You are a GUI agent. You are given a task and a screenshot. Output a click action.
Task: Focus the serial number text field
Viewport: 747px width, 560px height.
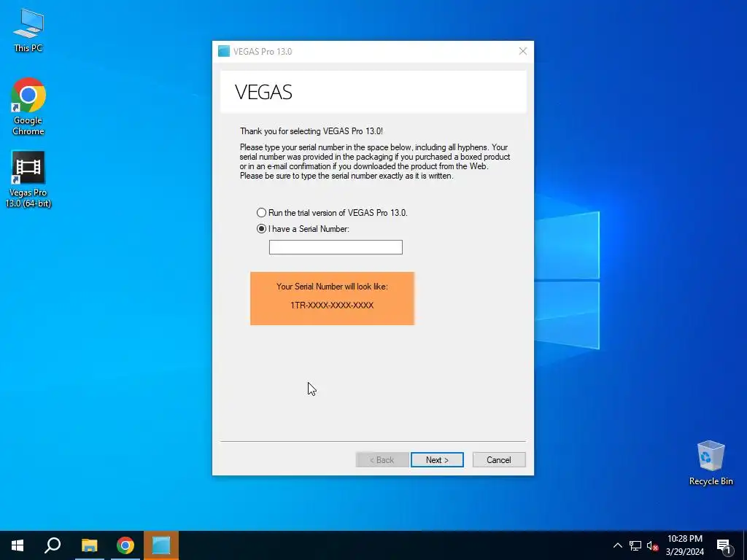[x=336, y=247]
